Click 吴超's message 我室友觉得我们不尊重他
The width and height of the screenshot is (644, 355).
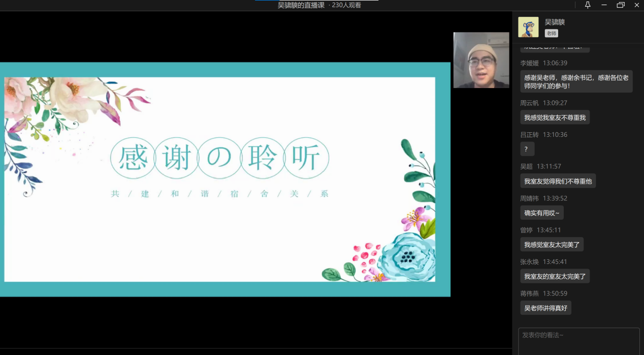tap(558, 181)
